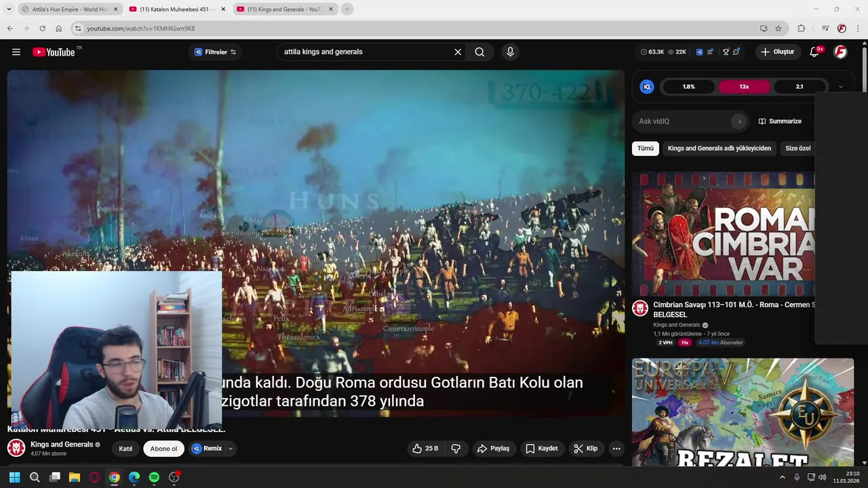
Task: View site information icon in address bar
Action: (x=78, y=28)
